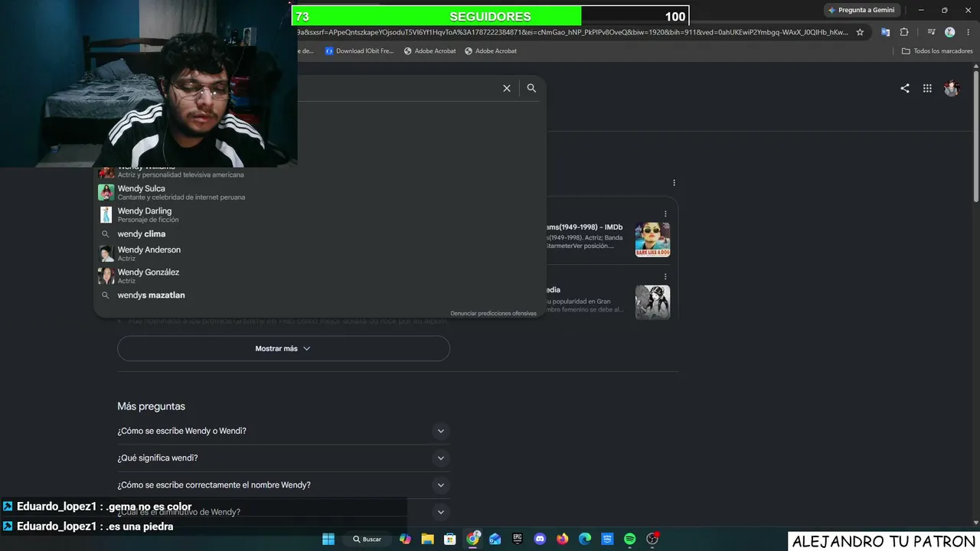Bookmark this page with the star icon

(860, 32)
